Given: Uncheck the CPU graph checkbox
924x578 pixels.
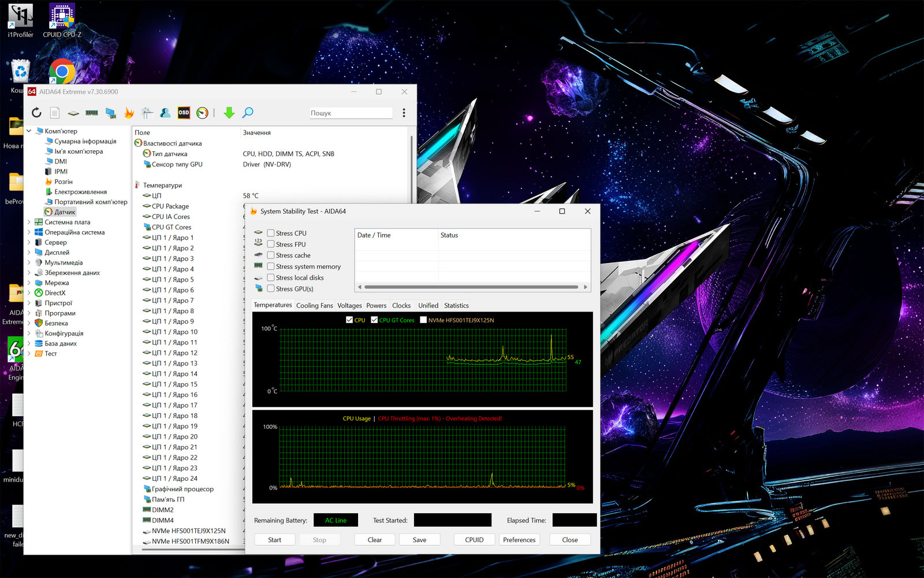Looking at the screenshot, I should pos(349,320).
